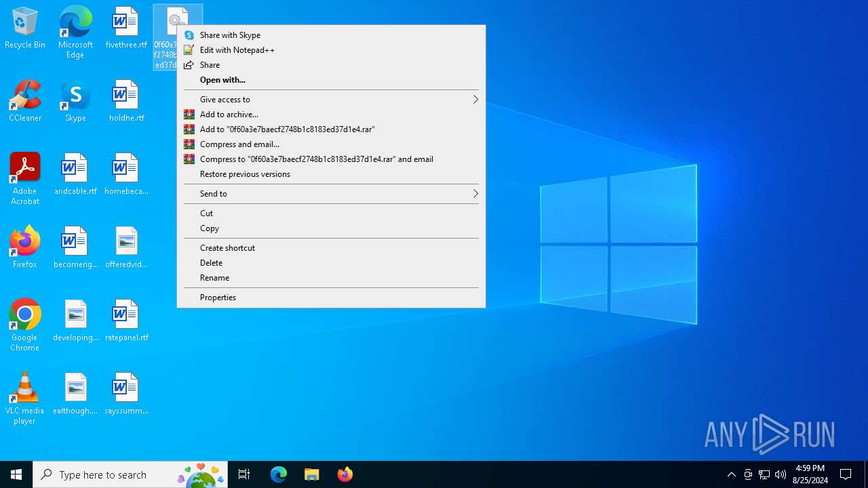The height and width of the screenshot is (488, 868).
Task: Launch Firefox from the taskbar
Action: coord(344,474)
